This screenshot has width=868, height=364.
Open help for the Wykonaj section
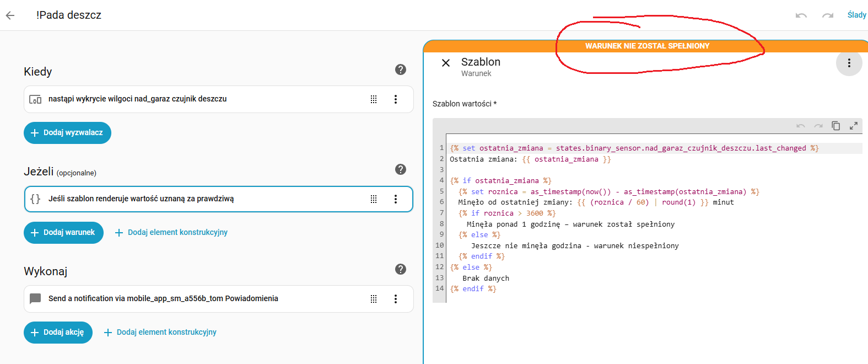[401, 269]
